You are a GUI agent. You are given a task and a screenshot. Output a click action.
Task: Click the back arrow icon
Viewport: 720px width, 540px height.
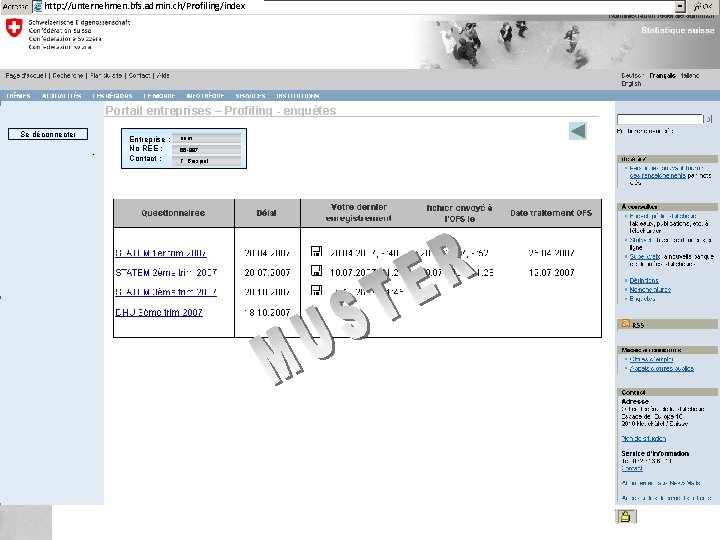[x=578, y=131]
